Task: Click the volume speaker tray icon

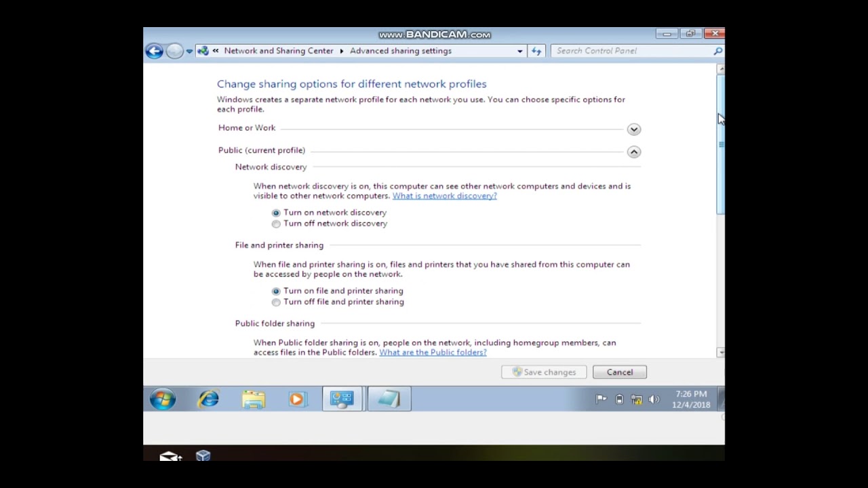Action: pyautogui.click(x=654, y=399)
